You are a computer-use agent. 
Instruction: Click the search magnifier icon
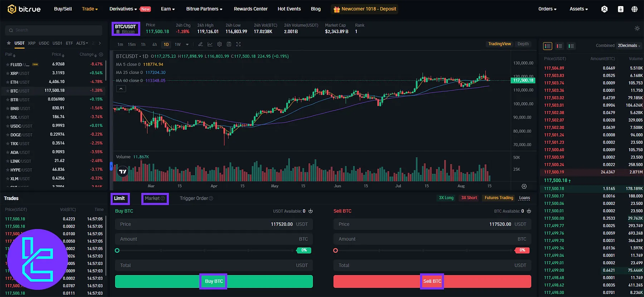tap(11, 30)
